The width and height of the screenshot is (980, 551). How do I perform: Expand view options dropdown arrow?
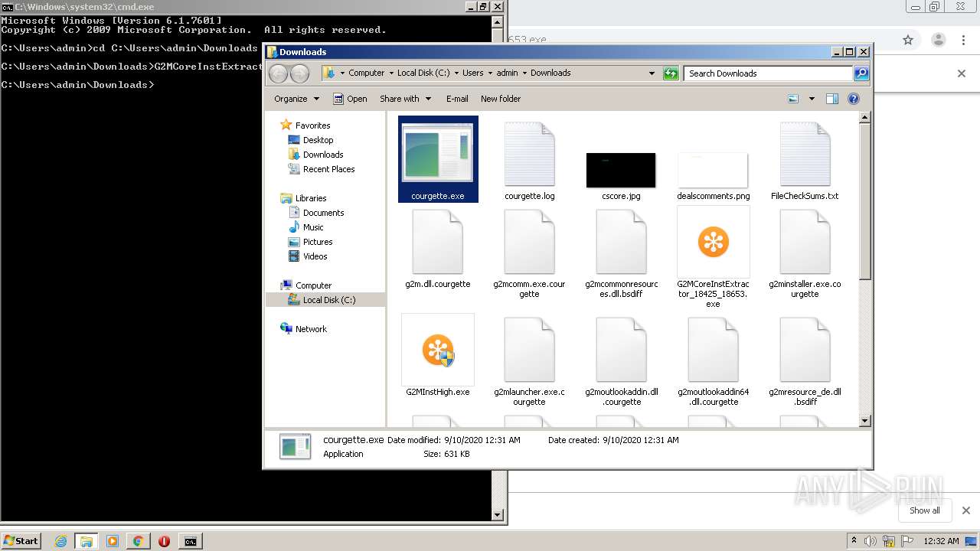click(x=812, y=99)
